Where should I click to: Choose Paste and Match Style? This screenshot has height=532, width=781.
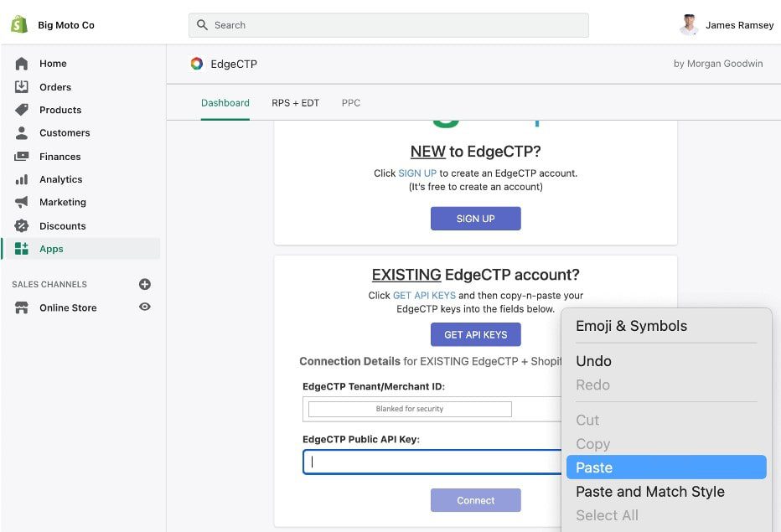[x=666, y=492]
